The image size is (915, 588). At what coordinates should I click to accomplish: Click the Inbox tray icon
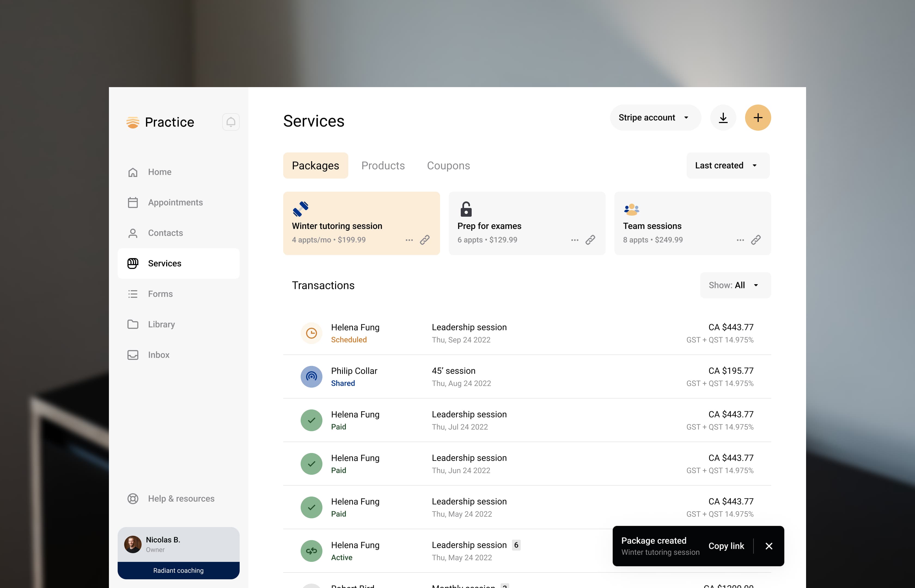(x=133, y=355)
